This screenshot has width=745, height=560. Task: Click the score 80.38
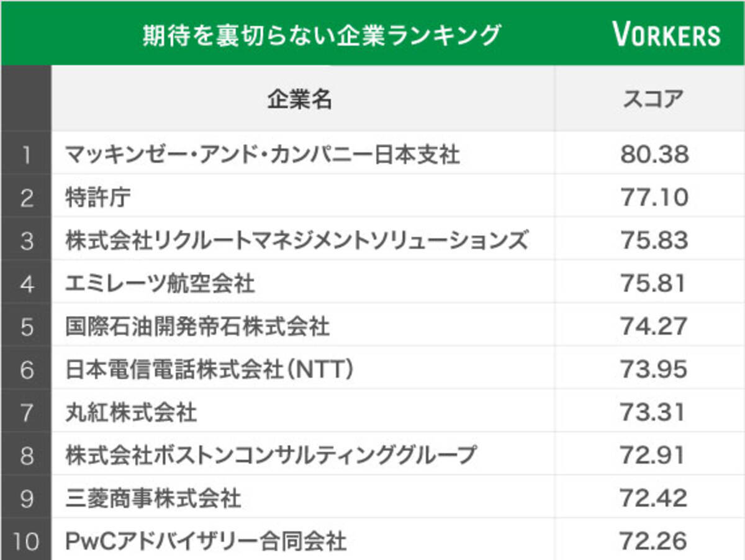pos(654,154)
